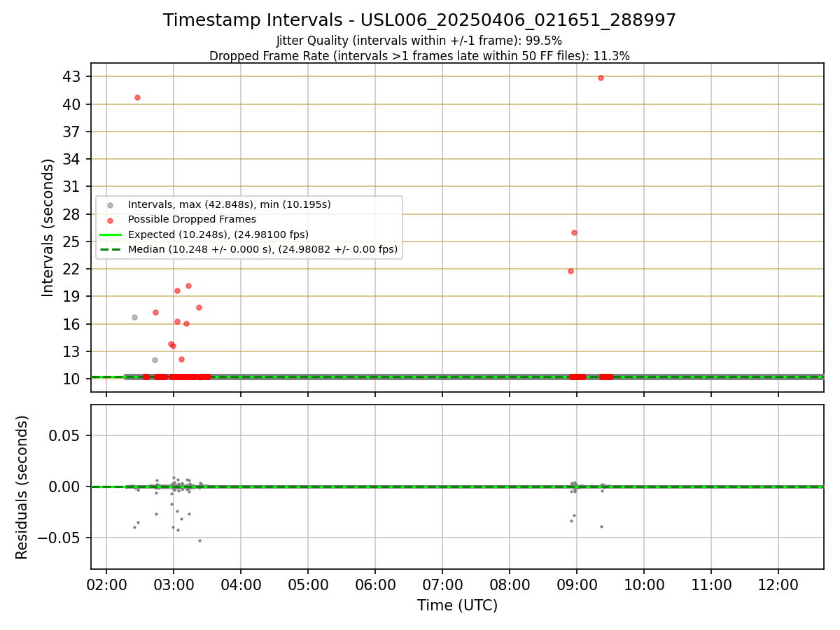Click the 12:00 x-axis tick label
Viewport: 840px width, 630px height.
pos(778,585)
